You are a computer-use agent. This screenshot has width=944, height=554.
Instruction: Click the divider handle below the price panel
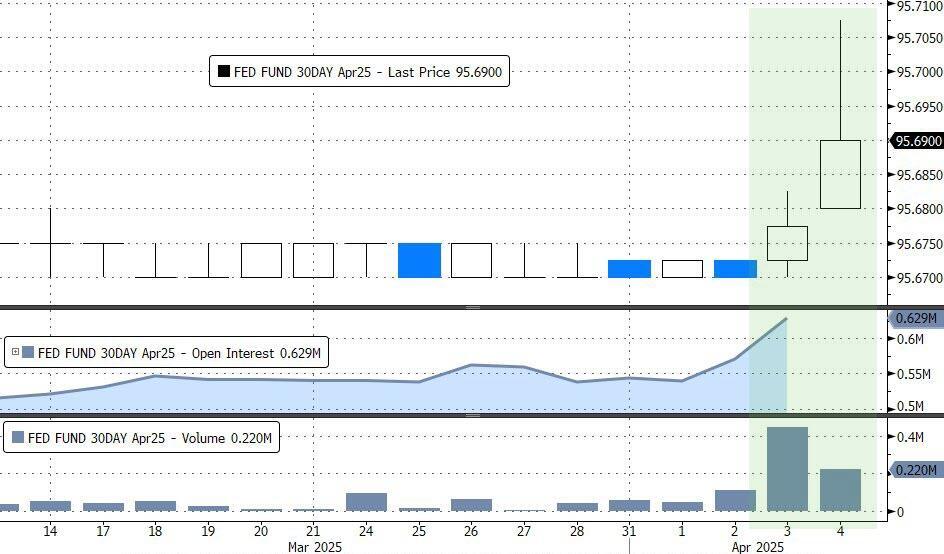472,307
